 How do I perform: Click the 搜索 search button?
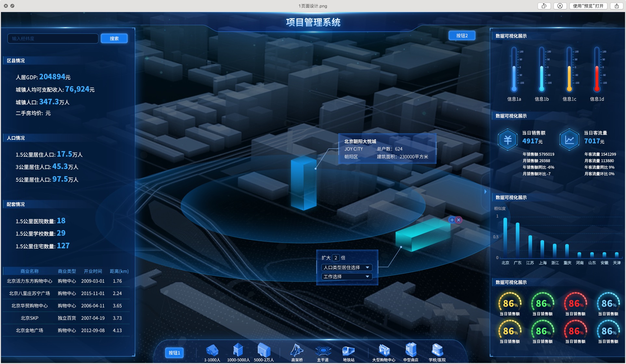[x=114, y=38]
